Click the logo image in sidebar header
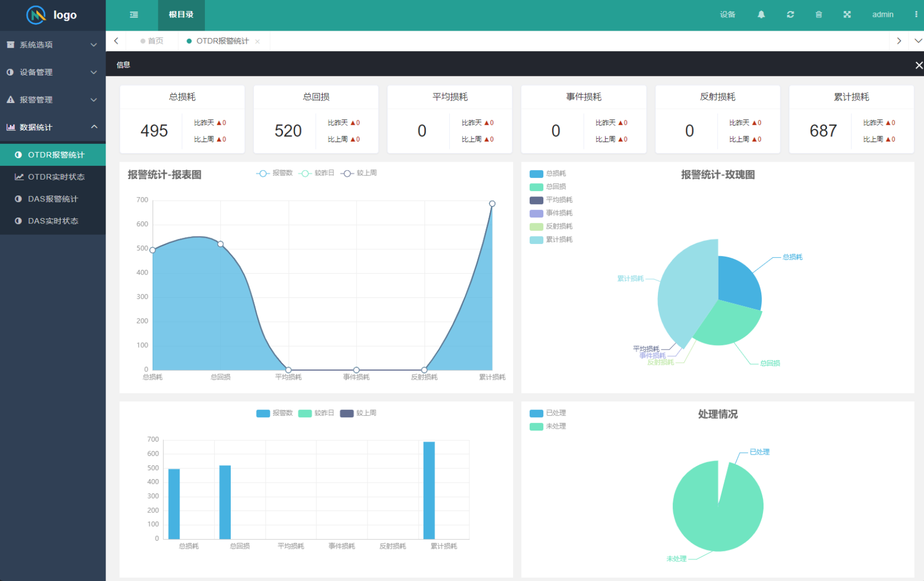924x581 pixels. [x=36, y=15]
